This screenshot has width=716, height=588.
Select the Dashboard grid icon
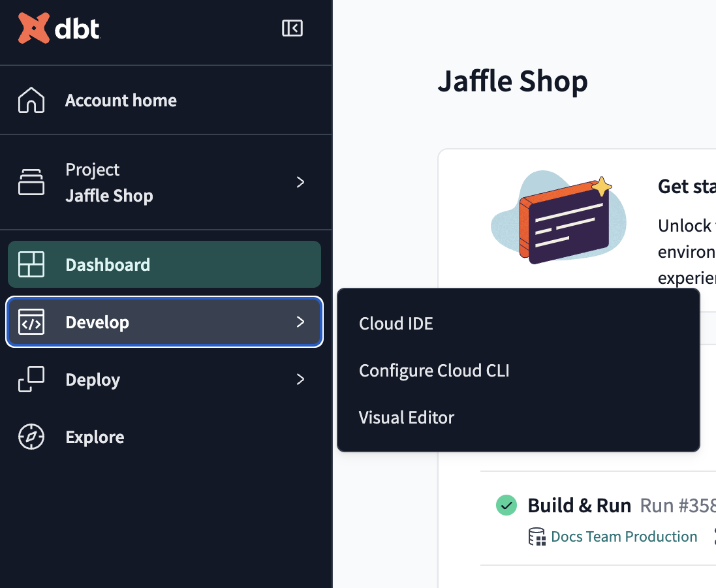click(31, 265)
